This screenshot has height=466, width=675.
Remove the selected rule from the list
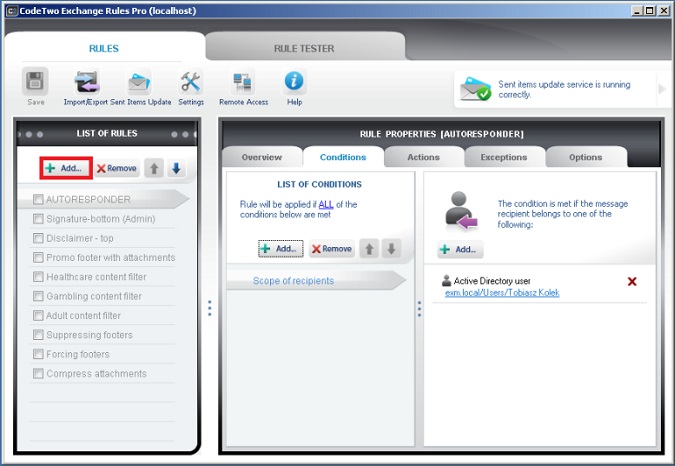coord(117,168)
